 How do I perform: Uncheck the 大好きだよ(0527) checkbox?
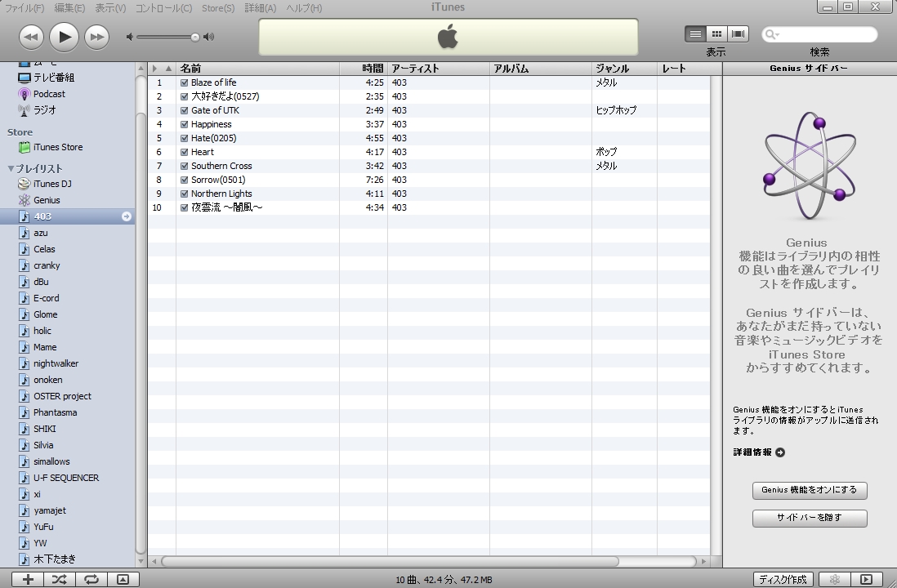(x=184, y=96)
